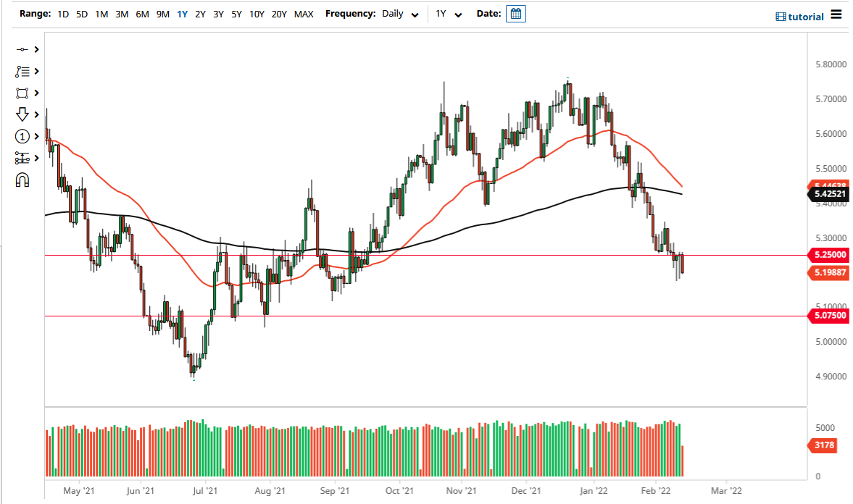
Task: Select the arrow annotation tool
Action: pos(22,114)
